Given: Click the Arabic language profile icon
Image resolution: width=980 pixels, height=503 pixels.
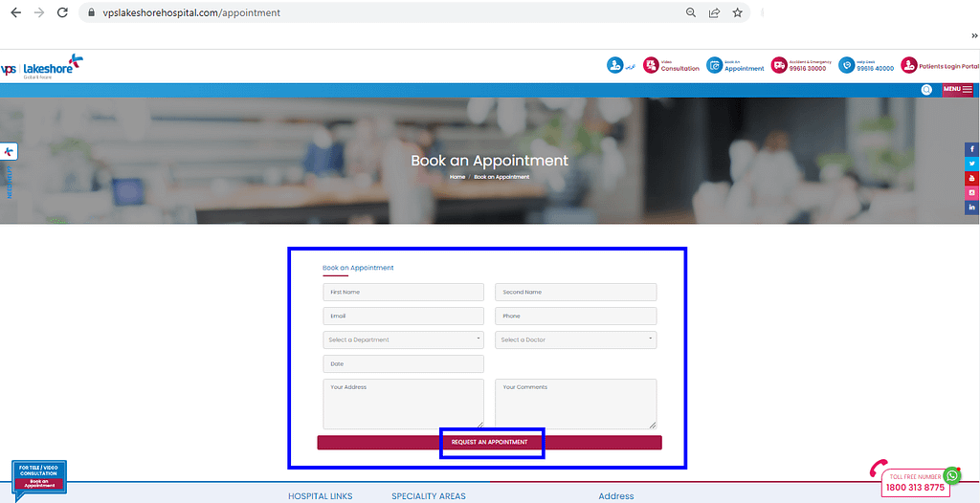Looking at the screenshot, I should tap(615, 65).
